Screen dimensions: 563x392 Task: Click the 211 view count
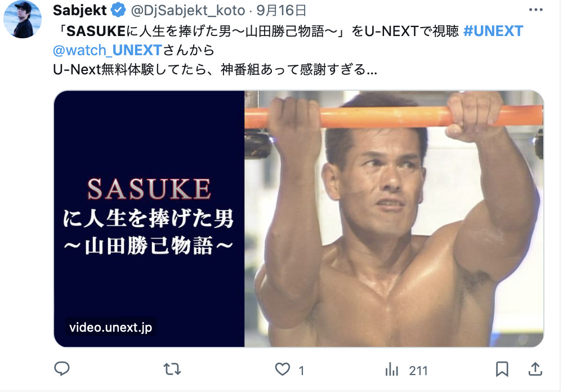[418, 371]
